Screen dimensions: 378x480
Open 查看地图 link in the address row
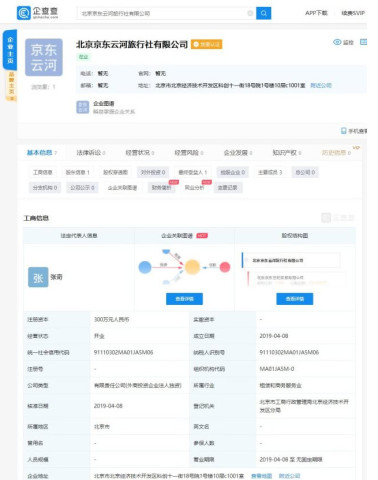pyautogui.click(x=261, y=476)
